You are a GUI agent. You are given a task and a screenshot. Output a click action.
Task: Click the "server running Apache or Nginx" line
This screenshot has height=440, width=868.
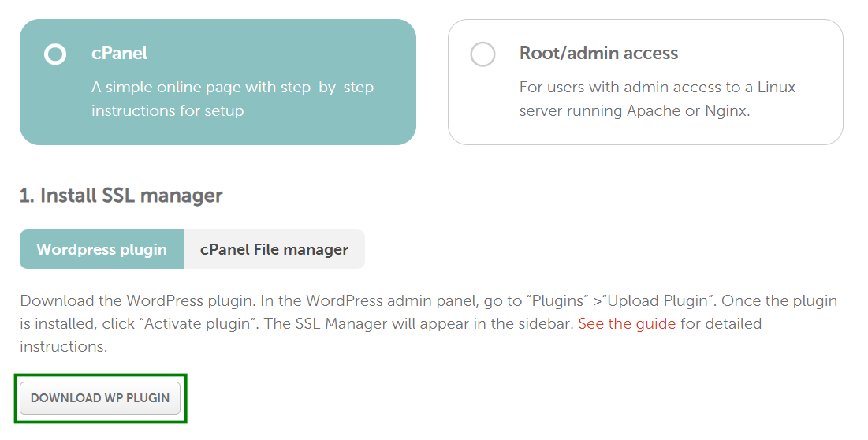click(634, 110)
